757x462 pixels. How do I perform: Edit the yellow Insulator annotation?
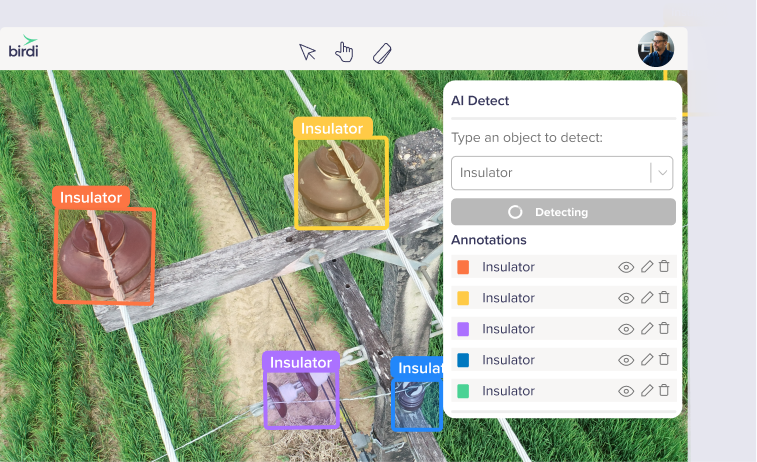[x=647, y=297]
